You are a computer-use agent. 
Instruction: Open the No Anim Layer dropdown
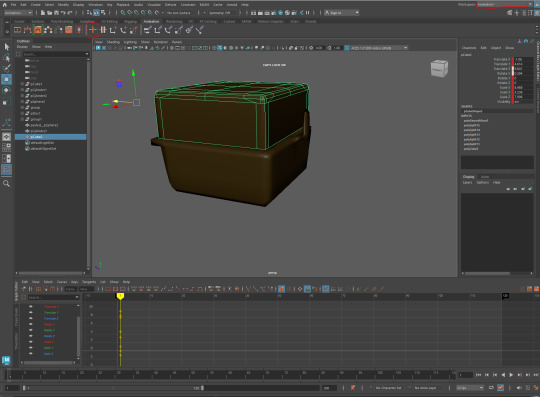point(425,388)
